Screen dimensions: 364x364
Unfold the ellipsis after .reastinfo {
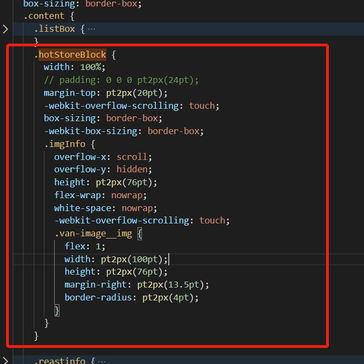coord(101,361)
